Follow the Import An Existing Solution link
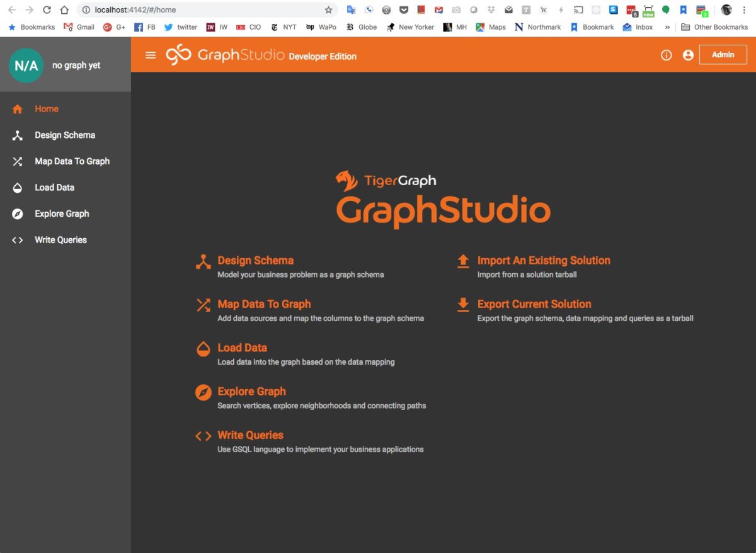Screen dimensions: 756x553 click(x=544, y=260)
